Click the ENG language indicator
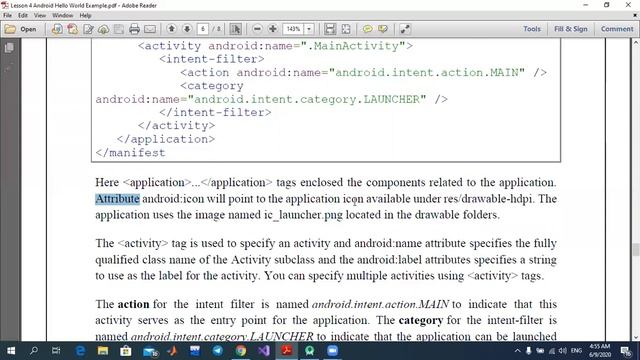Viewport: 640px width, 360px height. pyautogui.click(x=576, y=351)
